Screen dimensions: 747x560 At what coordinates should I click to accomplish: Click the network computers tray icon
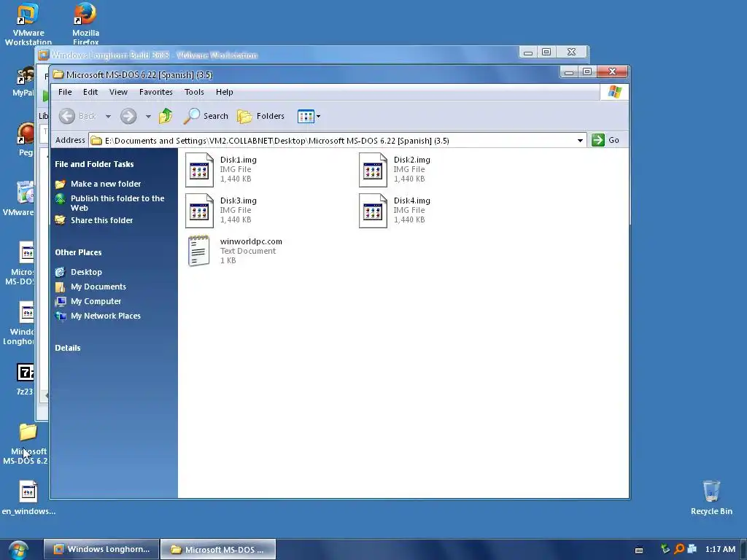point(692,549)
